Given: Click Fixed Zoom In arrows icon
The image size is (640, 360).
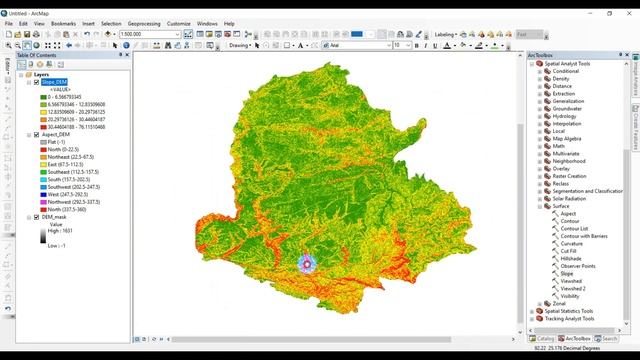Looking at the screenshot, I should point(48,45).
